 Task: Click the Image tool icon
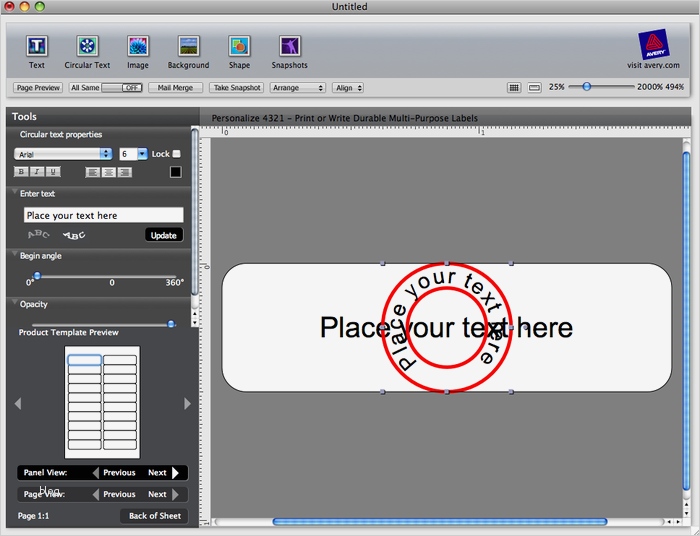tap(138, 46)
